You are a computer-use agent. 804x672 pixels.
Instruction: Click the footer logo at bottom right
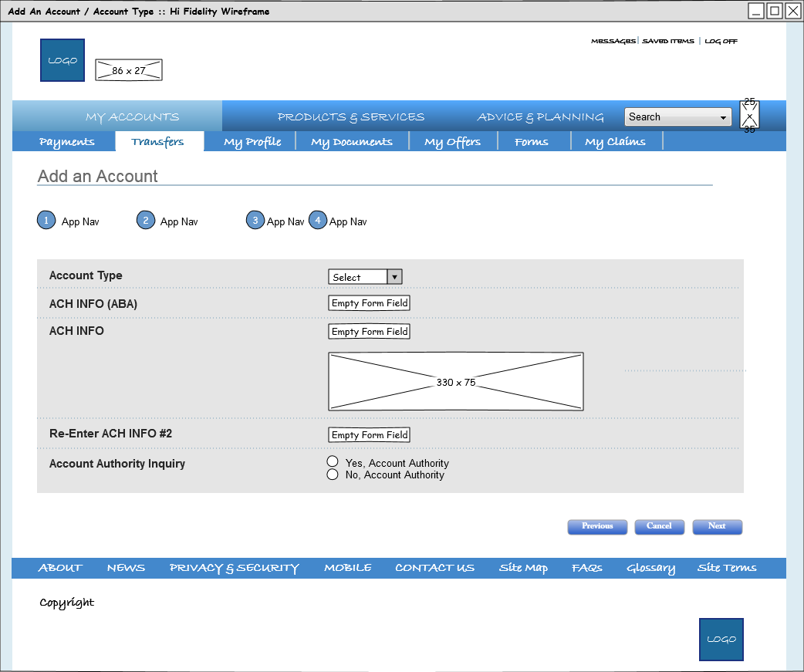pyautogui.click(x=721, y=639)
